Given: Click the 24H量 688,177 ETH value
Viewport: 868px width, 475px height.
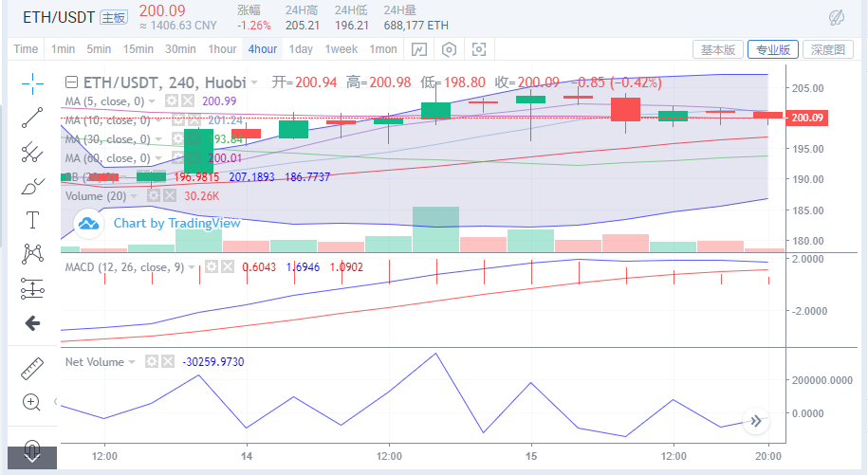Looking at the screenshot, I should tap(416, 26).
